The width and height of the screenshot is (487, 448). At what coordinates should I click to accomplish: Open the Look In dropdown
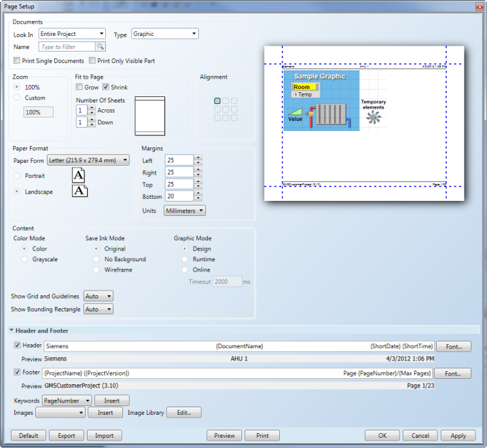click(72, 33)
